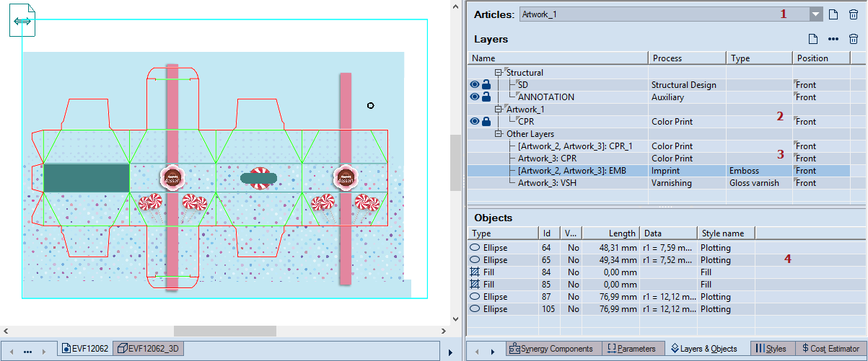Click the canvas horizontal scrollbar thumb
The image size is (868, 361).
(x=225, y=331)
